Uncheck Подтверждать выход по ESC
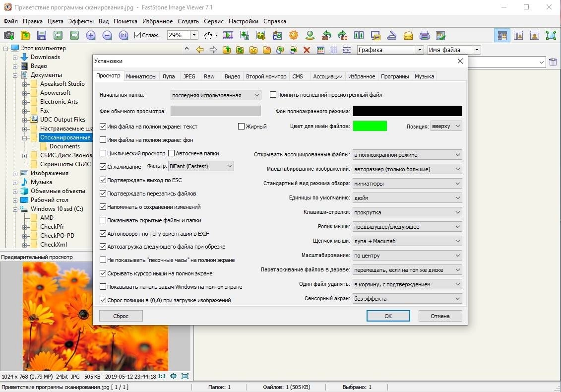The image size is (561, 392). (103, 180)
